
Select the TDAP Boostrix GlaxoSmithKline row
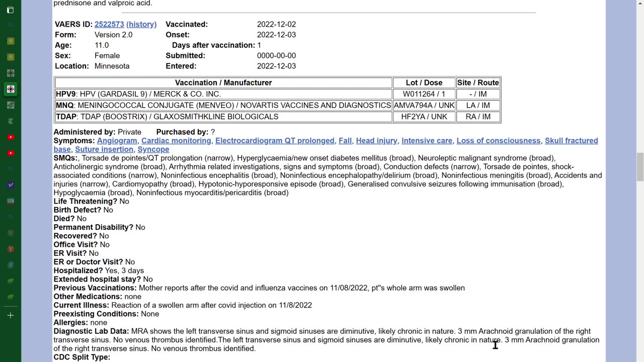tap(277, 117)
